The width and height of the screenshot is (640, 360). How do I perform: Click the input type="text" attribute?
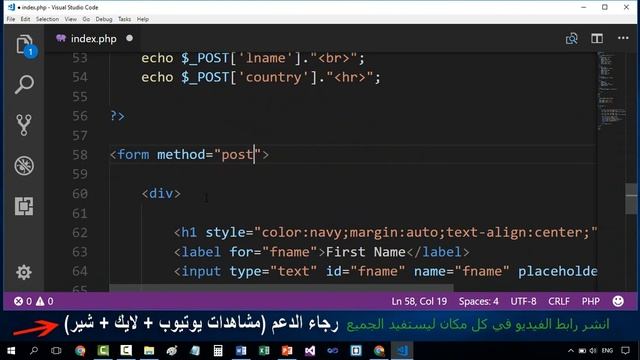pos(273,271)
